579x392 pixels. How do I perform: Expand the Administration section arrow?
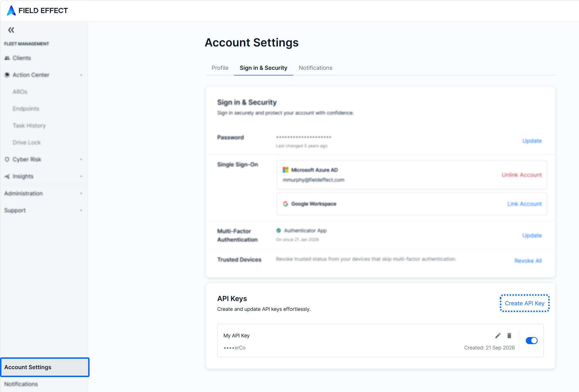pyautogui.click(x=81, y=193)
